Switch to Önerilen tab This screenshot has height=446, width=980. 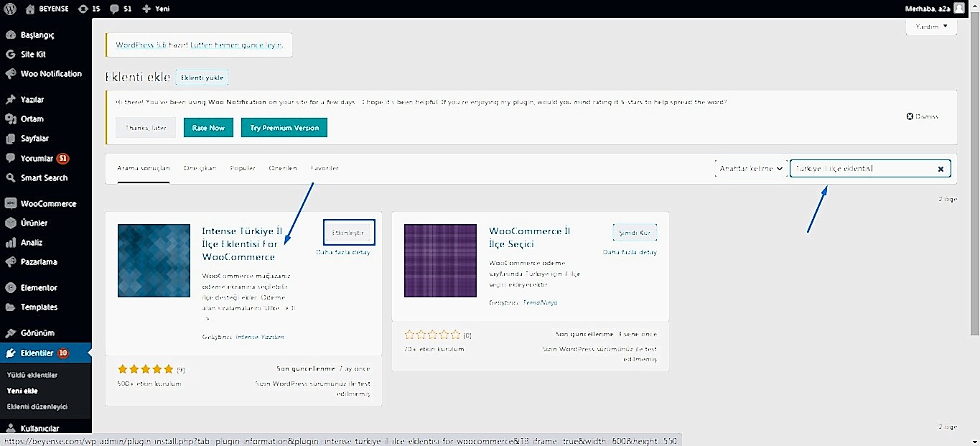pyautogui.click(x=283, y=168)
